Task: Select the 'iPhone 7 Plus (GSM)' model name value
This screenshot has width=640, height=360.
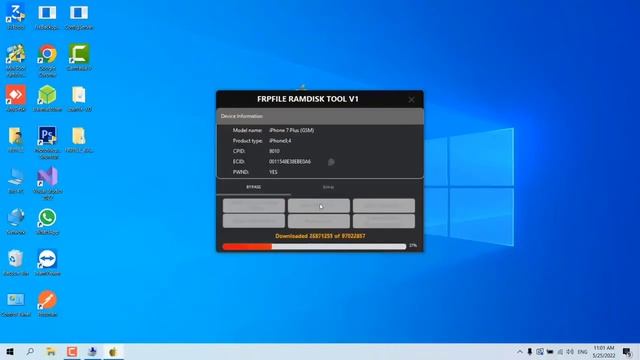Action: point(291,130)
